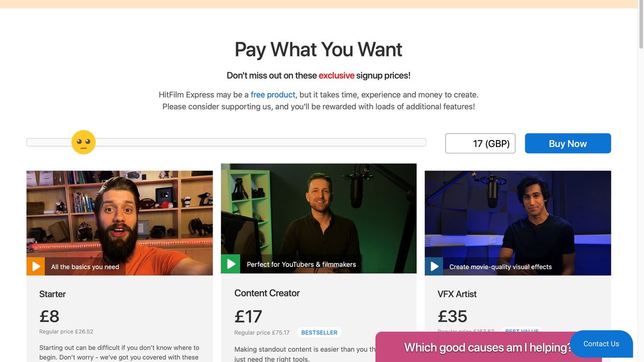644x362 pixels.
Task: Focus the 17 (GBP) price input field
Action: coord(480,143)
